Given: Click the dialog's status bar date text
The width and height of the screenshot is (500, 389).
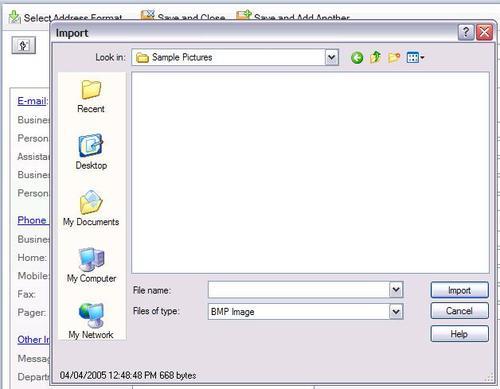Looking at the screenshot, I should (128, 375).
